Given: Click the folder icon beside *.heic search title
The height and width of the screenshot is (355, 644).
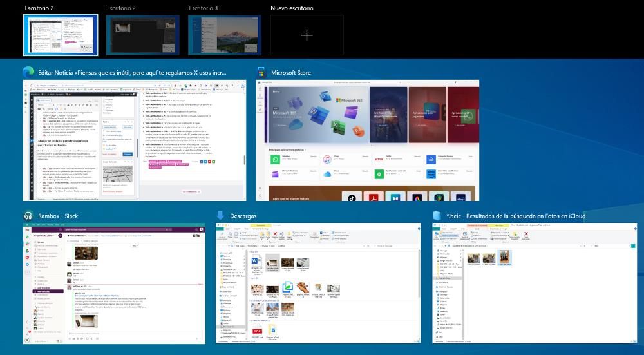Looking at the screenshot, I should (437, 216).
